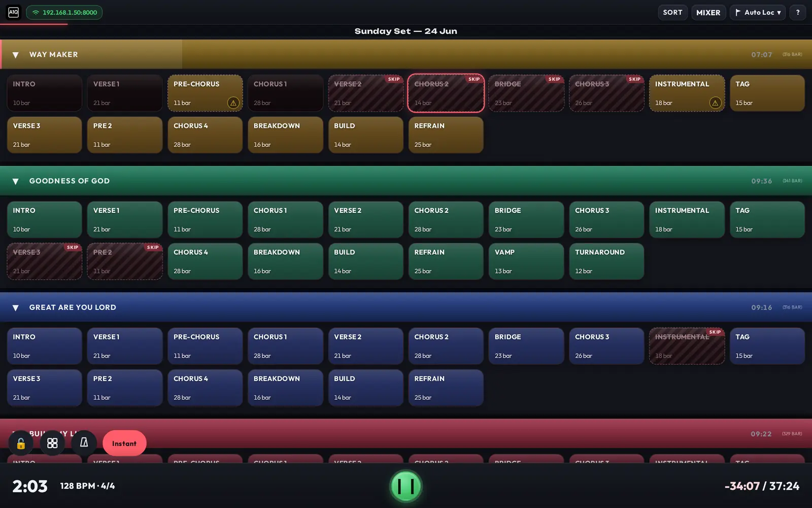Image resolution: width=812 pixels, height=508 pixels.
Task: Select Goodness of God Build tile
Action: pos(365,262)
